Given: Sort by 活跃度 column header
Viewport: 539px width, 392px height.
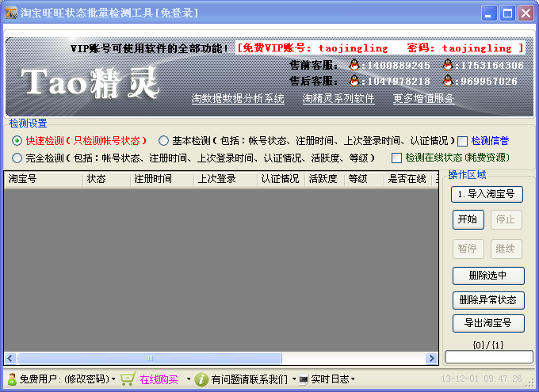Looking at the screenshot, I should [x=324, y=179].
